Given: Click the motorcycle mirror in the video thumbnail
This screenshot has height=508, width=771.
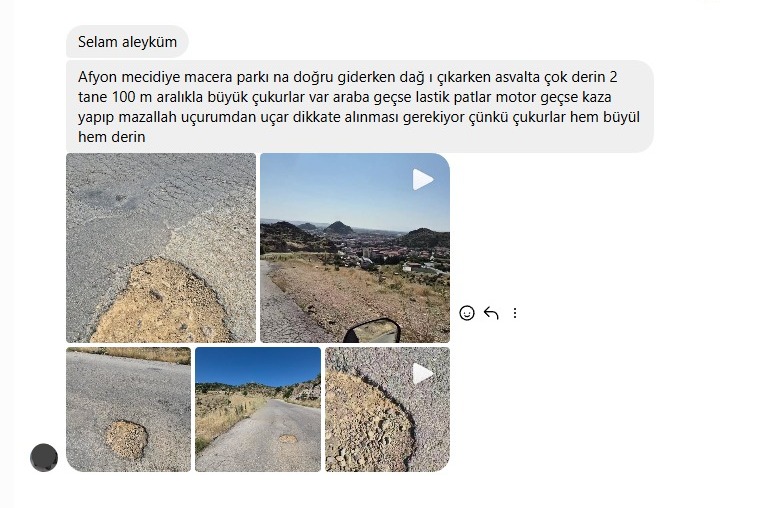Looking at the screenshot, I should [x=372, y=330].
